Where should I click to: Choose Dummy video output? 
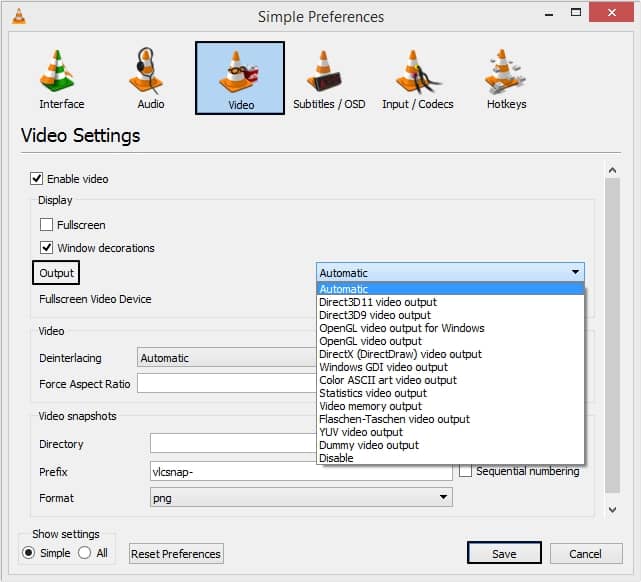[450, 445]
